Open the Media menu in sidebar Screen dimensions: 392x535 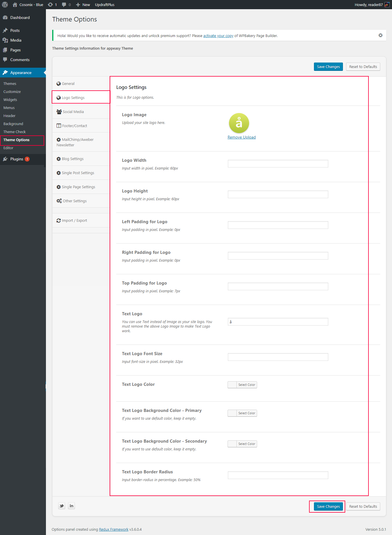[x=16, y=40]
